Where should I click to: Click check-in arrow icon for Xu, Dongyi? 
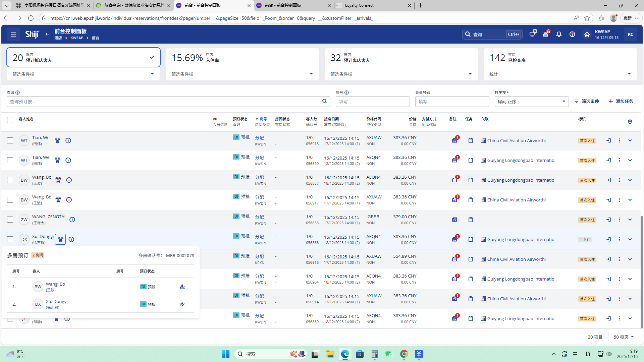608,239
